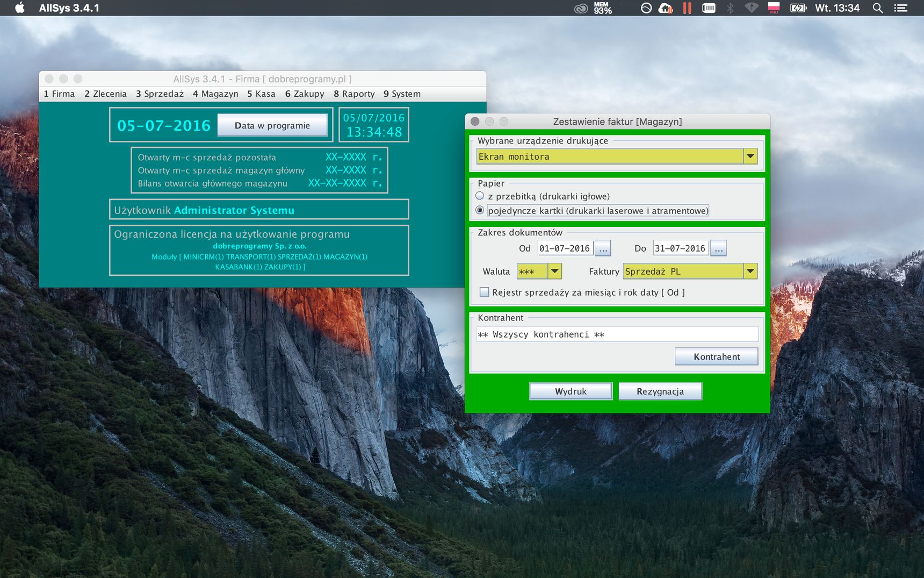This screenshot has height=578, width=924.
Task: Click the Rezygnacja button
Action: point(660,391)
